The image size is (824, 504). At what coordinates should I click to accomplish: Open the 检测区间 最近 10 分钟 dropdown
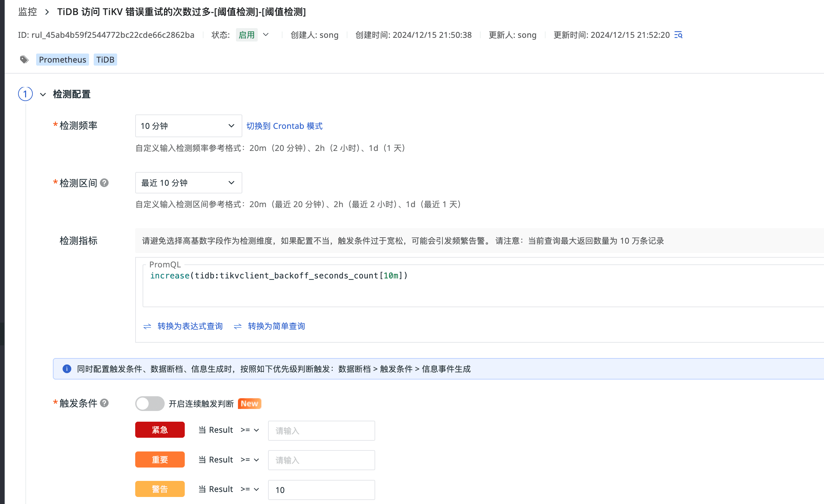188,183
